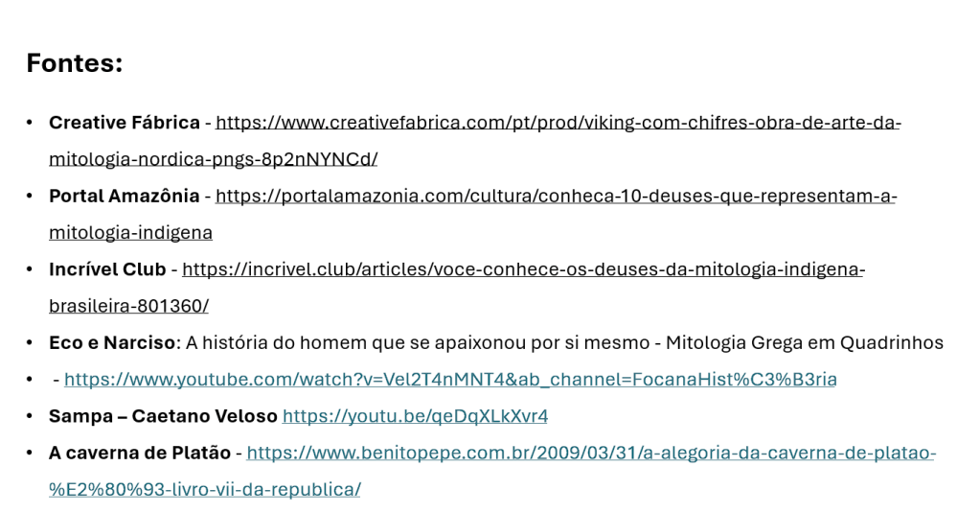Click the A caverna de Platão label

coord(140,453)
